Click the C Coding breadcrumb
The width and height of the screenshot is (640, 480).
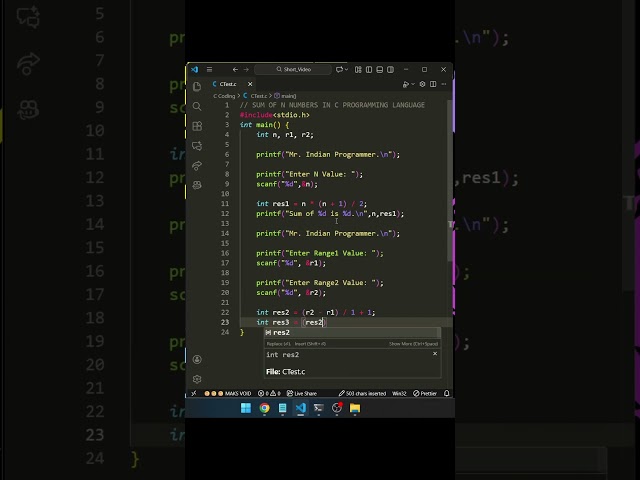(224, 96)
